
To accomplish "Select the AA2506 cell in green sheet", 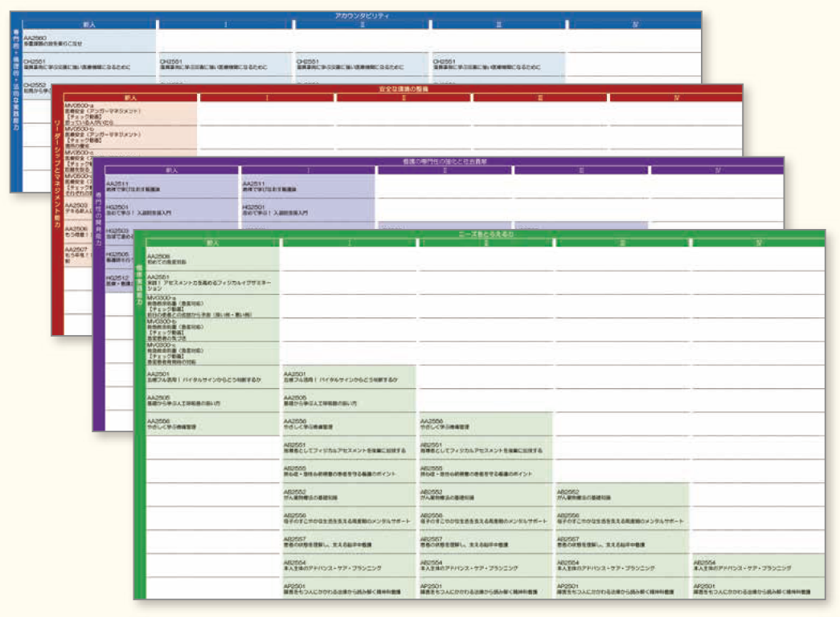I will pyautogui.click(x=213, y=258).
